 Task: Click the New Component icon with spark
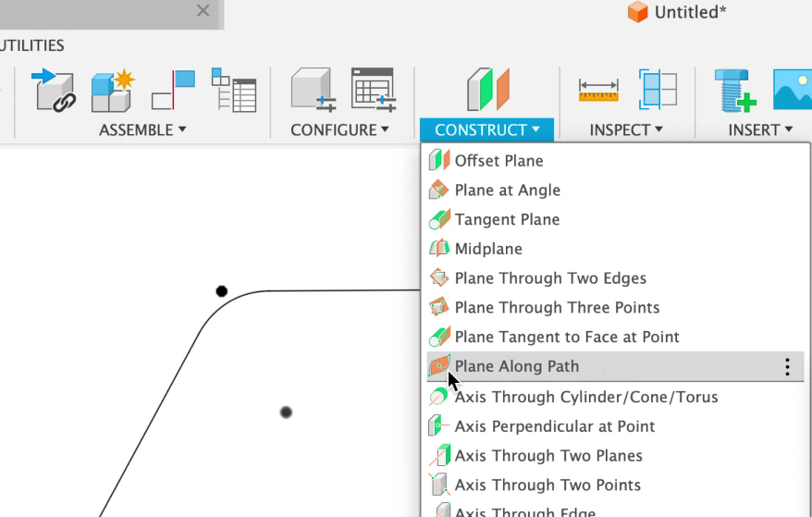[x=113, y=91]
